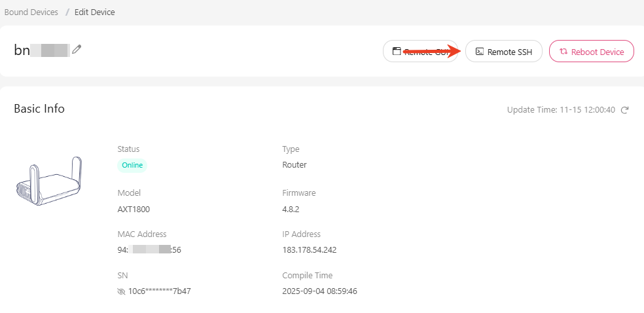Click the green Online status badge
This screenshot has height=313, width=644.
pos(132,165)
